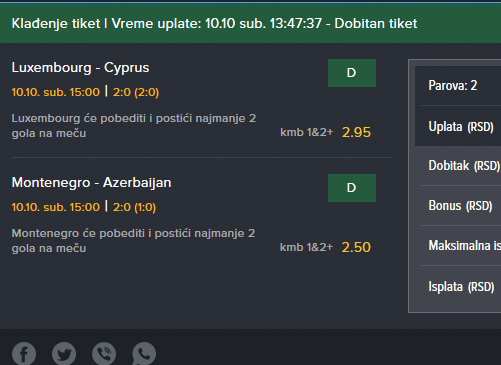
Task: Select the Bonus (RSD) row
Action: 458,206
